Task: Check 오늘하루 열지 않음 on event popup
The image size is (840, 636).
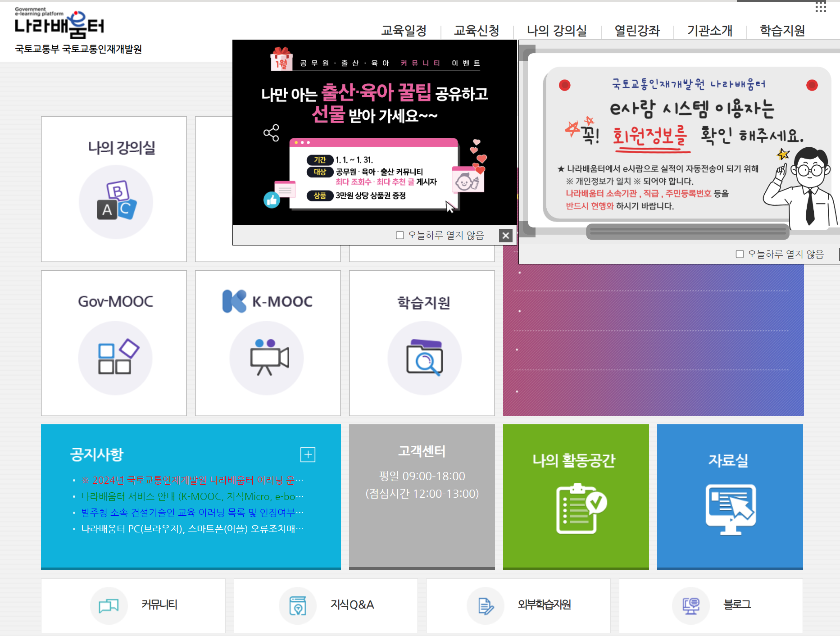Action: (x=400, y=235)
